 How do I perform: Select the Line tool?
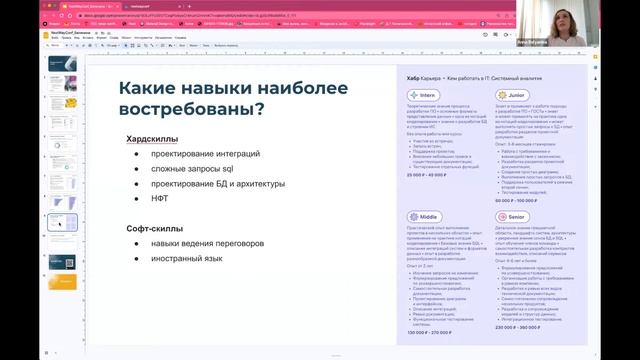152,45
